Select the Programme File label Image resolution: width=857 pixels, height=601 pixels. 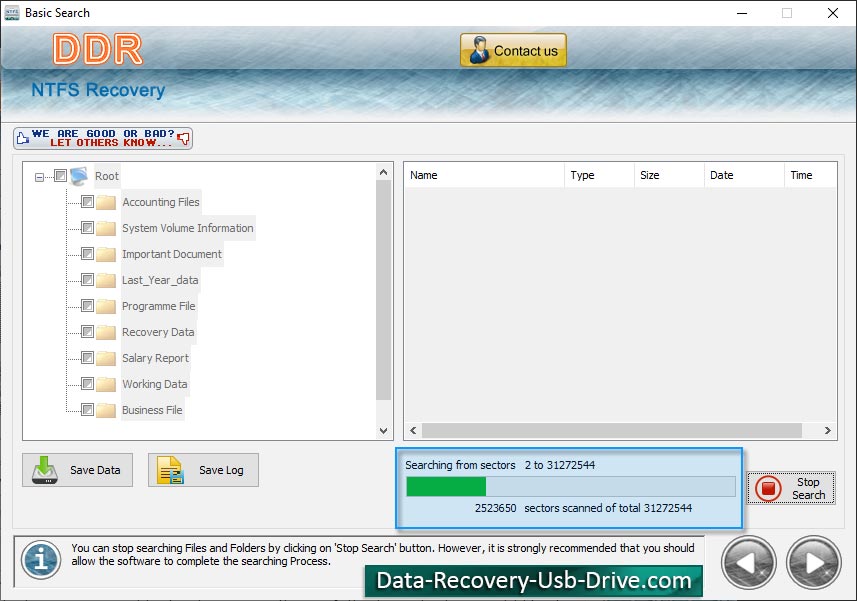click(159, 306)
